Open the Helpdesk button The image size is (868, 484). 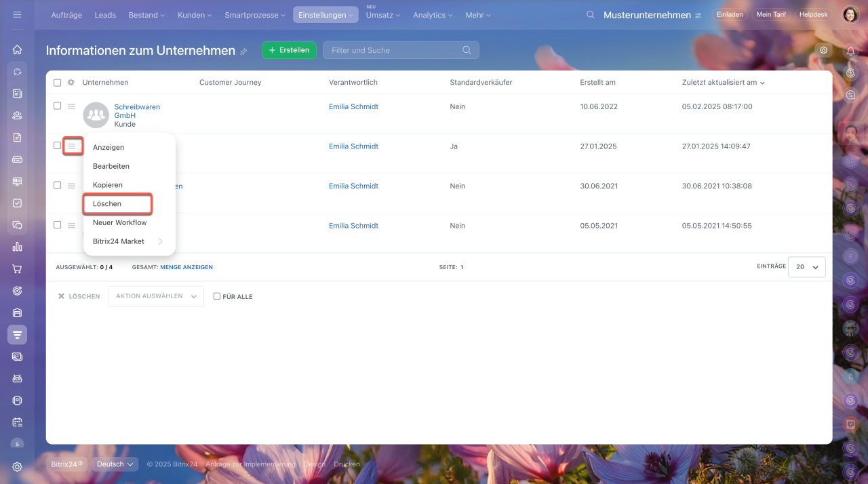pos(814,14)
